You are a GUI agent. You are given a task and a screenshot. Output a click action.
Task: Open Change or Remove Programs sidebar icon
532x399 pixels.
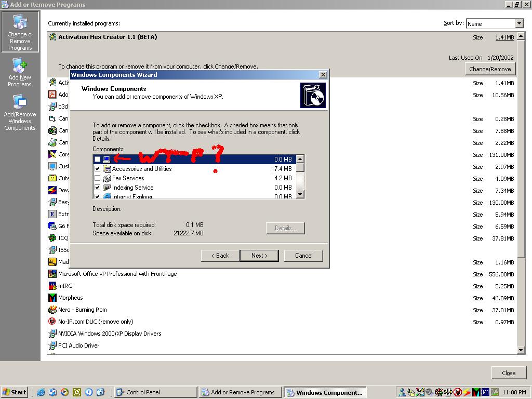tap(20, 32)
